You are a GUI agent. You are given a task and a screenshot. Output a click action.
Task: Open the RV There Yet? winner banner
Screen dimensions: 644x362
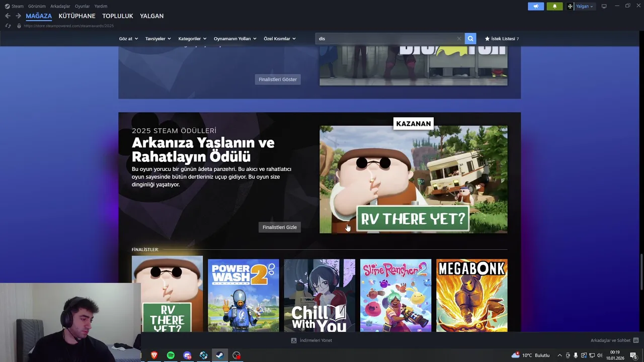(414, 179)
